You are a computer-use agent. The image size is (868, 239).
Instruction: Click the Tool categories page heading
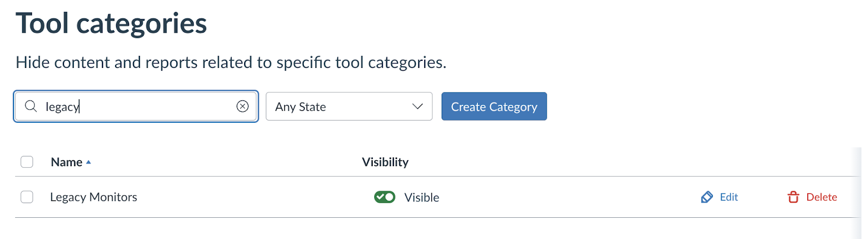click(111, 24)
